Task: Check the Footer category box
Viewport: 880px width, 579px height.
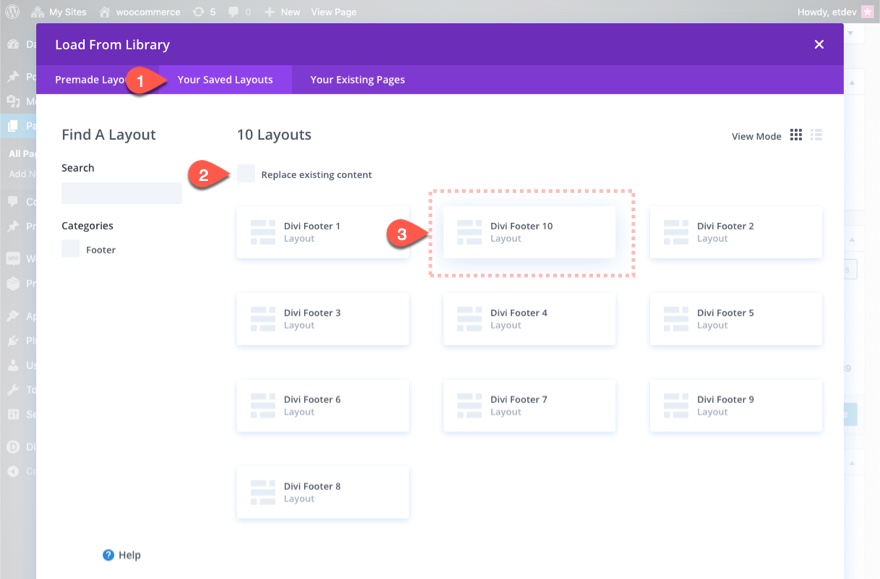Action: click(70, 249)
